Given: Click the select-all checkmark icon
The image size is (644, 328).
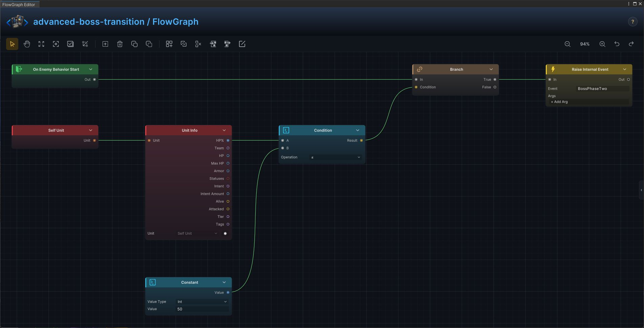Looking at the screenshot, I should coord(70,44).
